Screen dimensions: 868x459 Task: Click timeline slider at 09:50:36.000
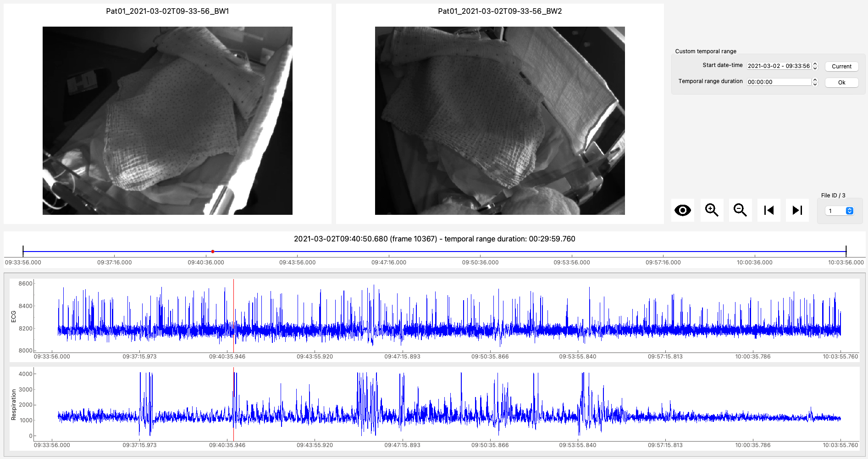(480, 252)
